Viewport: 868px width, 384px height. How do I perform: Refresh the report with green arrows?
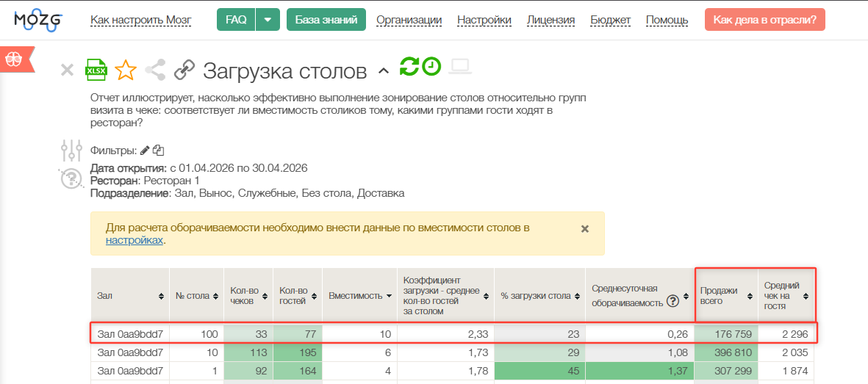coord(410,66)
